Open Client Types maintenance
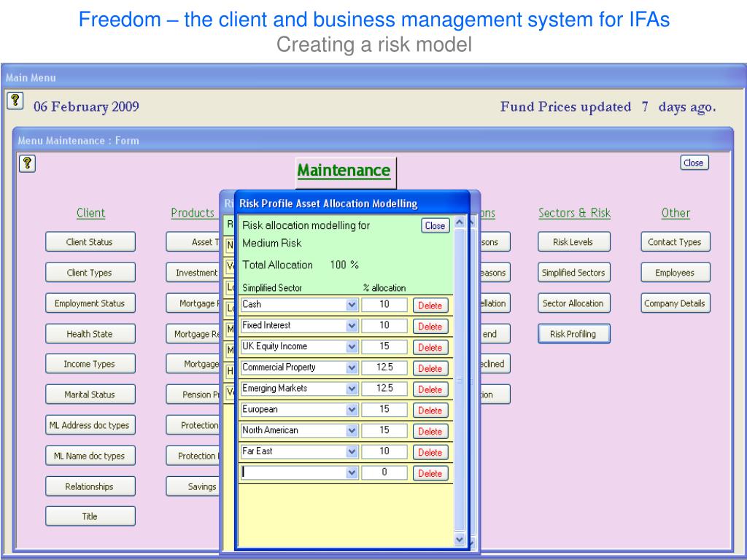This screenshot has width=747, height=560. [90, 273]
